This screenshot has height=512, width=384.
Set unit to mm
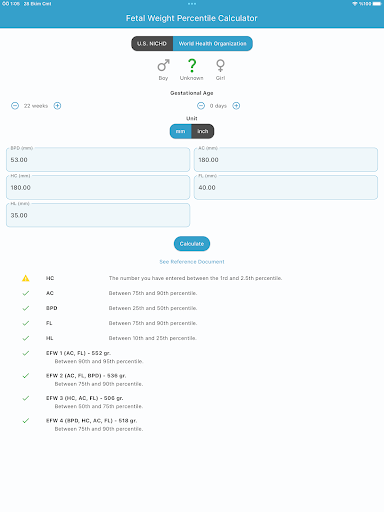pyautogui.click(x=181, y=131)
